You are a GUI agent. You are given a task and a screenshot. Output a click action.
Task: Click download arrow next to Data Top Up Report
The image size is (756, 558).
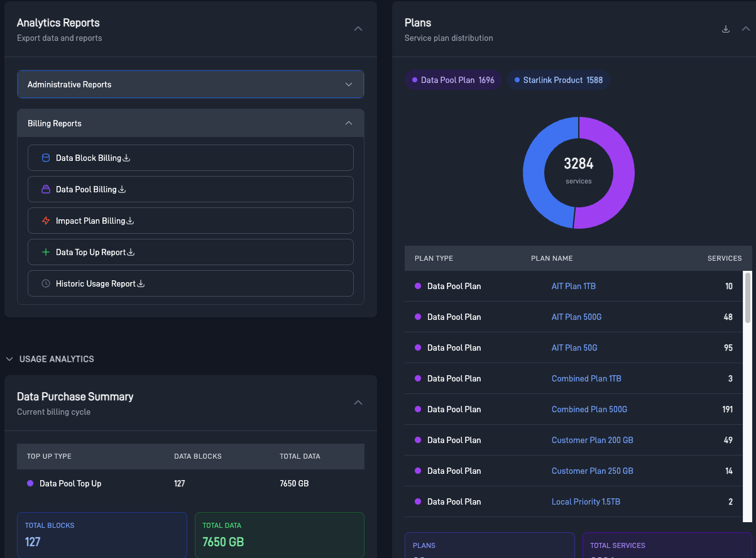click(x=131, y=252)
